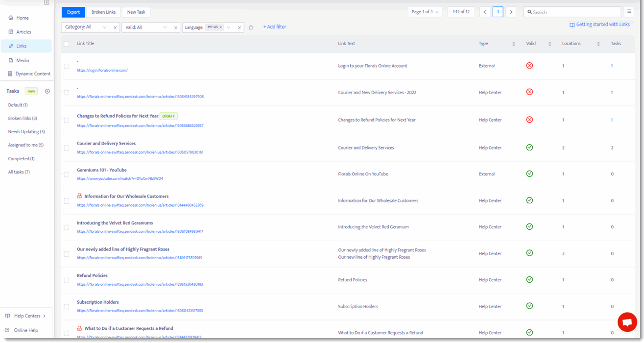Click the Export button
This screenshot has height=343, width=644.
pos(73,12)
